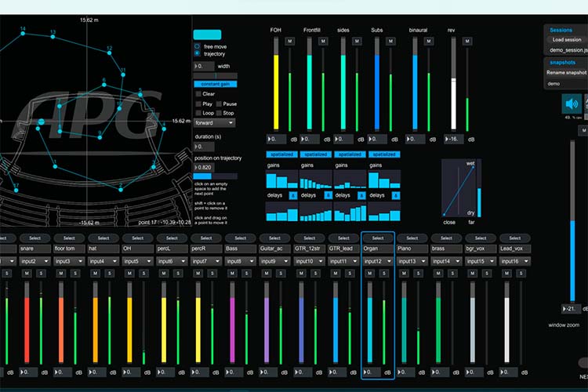Image resolution: width=588 pixels, height=392 pixels.
Task: Expand the input12 source dropdown
Action: (x=378, y=261)
